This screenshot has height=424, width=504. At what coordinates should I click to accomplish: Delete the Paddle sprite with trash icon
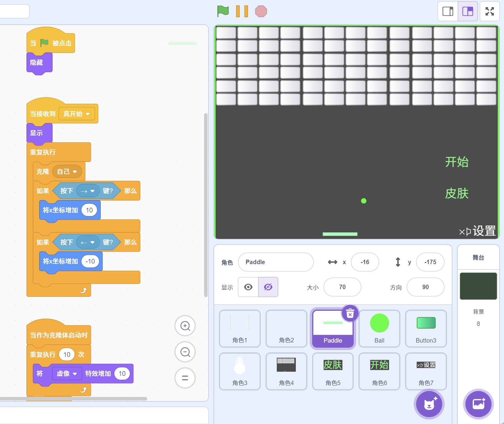click(x=350, y=313)
